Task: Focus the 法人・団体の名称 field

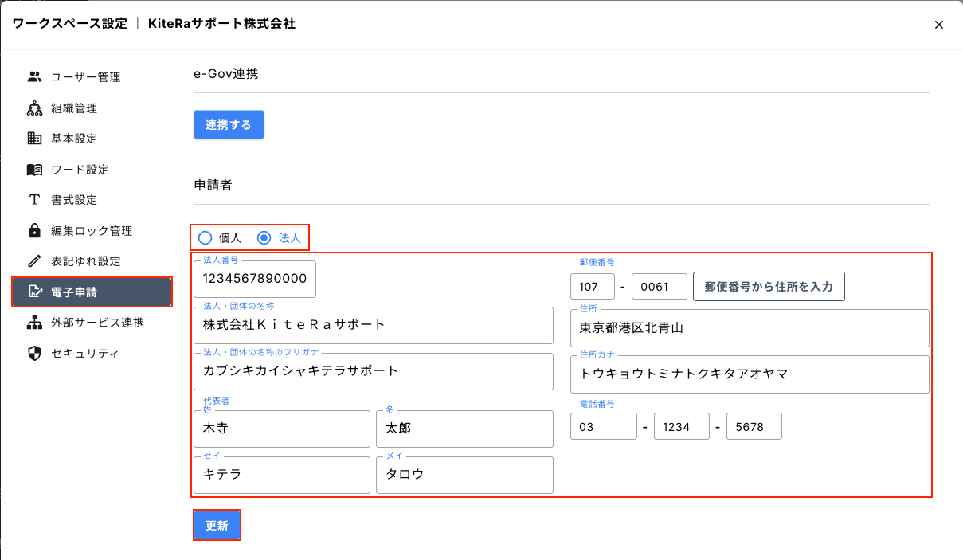Action: coord(373,325)
